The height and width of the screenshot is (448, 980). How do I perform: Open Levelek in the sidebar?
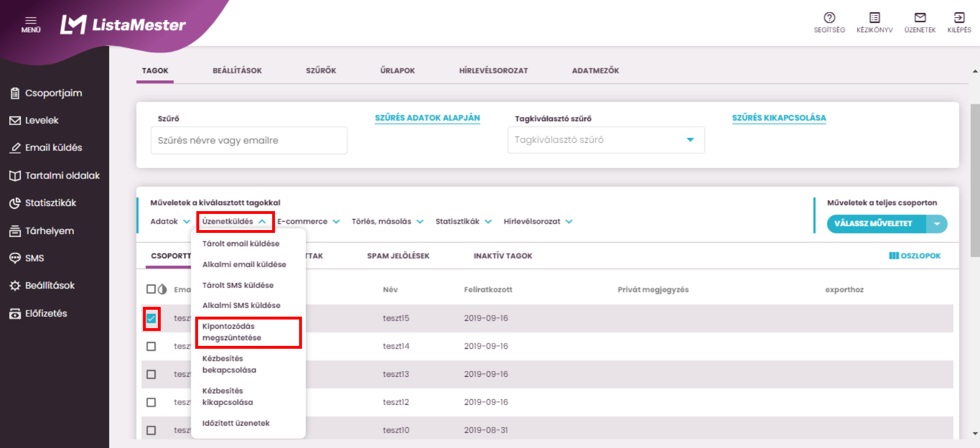click(x=34, y=120)
